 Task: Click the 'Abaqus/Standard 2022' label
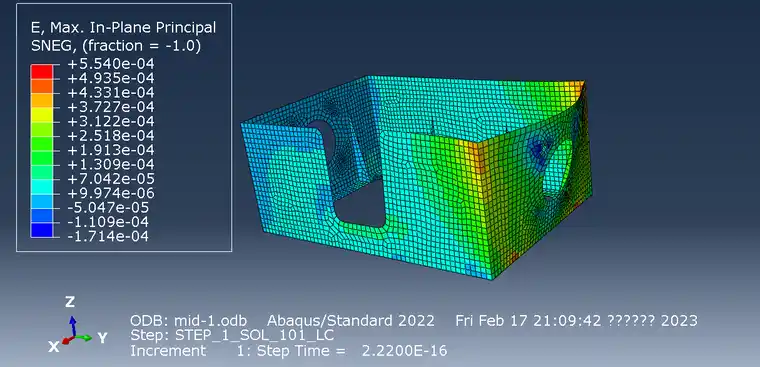point(351,320)
